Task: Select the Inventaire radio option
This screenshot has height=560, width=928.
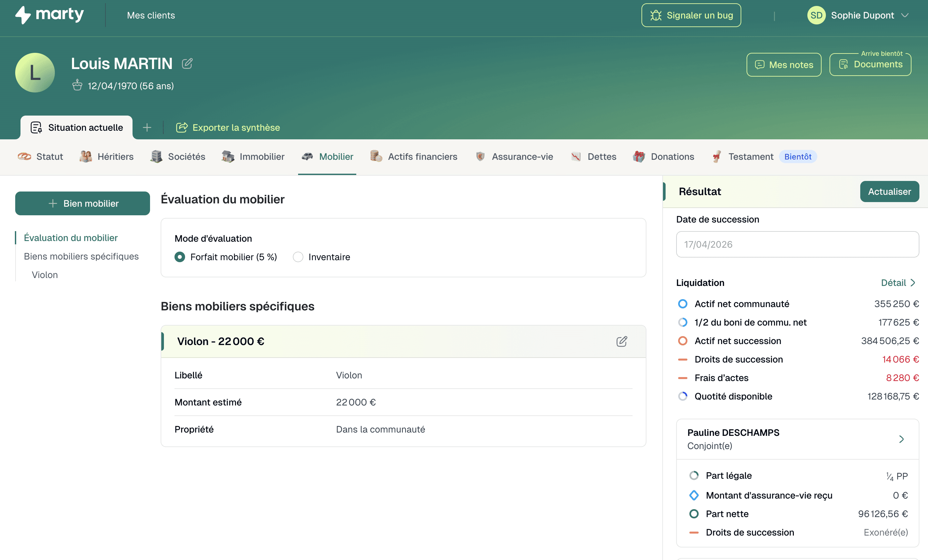Action: (298, 257)
